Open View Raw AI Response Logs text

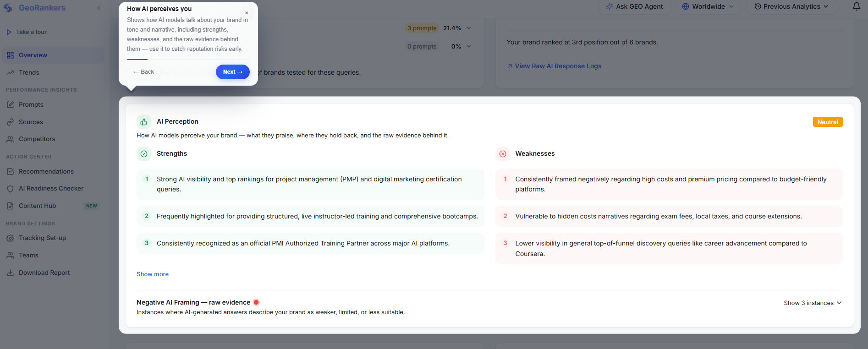click(558, 66)
